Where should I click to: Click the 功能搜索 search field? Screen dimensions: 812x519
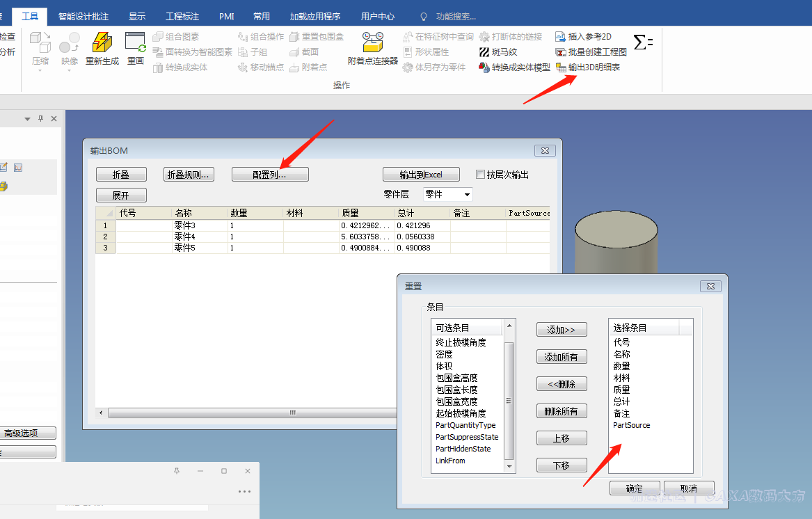pos(456,16)
